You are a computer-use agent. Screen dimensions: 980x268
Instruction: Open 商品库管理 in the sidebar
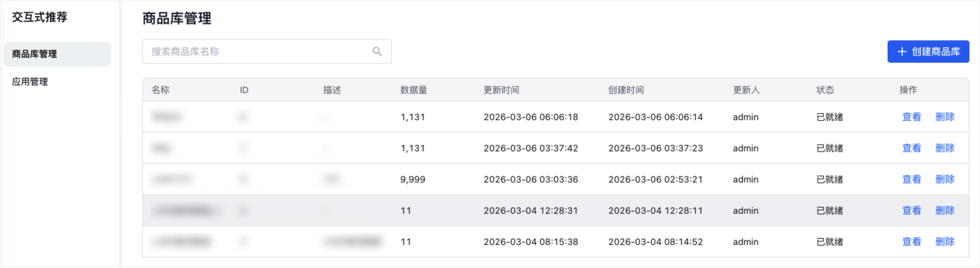pos(57,54)
